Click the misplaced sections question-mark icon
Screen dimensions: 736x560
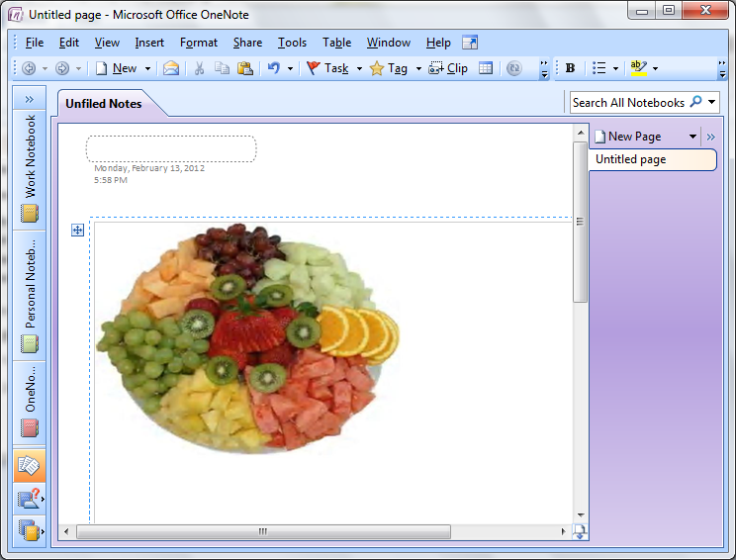(x=29, y=499)
